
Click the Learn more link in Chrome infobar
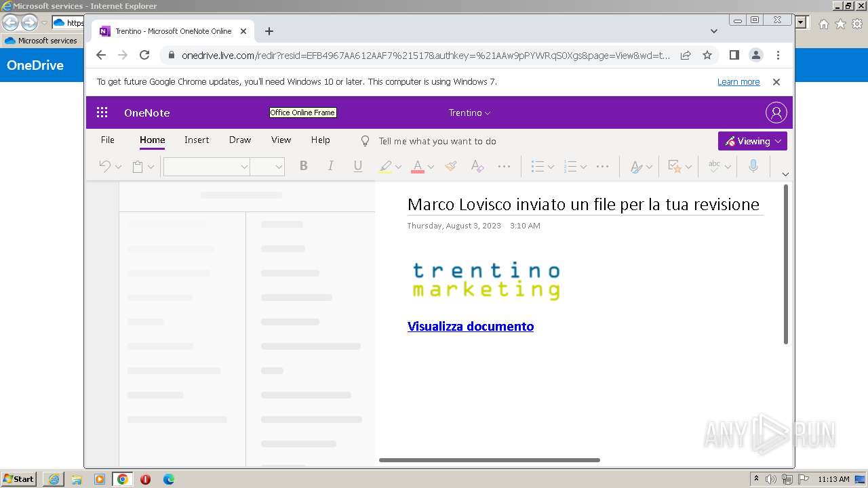(738, 81)
